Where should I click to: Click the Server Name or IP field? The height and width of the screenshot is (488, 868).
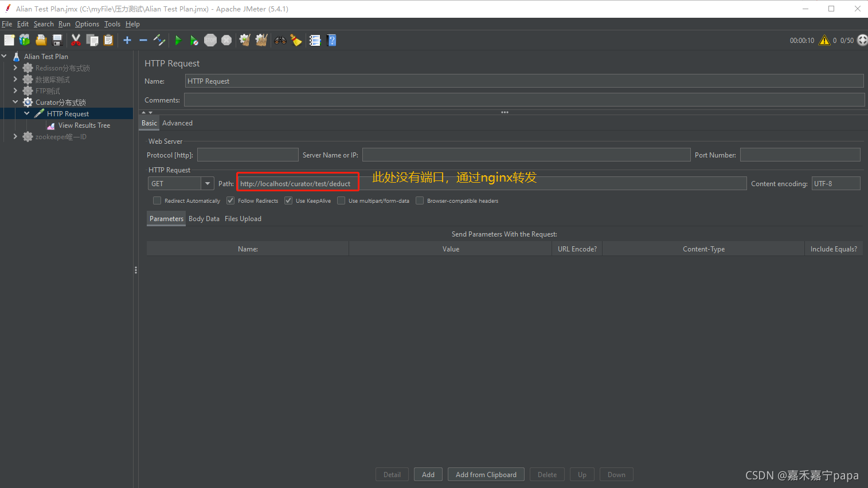coord(526,155)
